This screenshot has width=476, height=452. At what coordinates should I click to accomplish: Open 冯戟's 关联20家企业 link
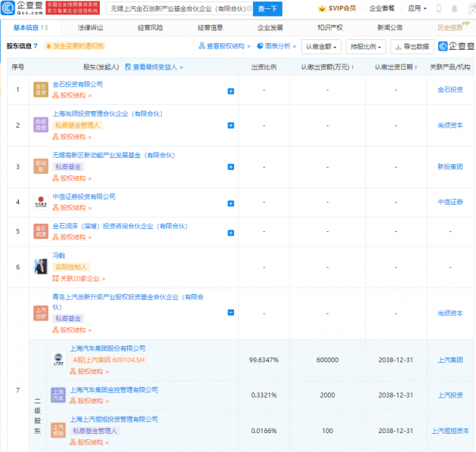79,279
